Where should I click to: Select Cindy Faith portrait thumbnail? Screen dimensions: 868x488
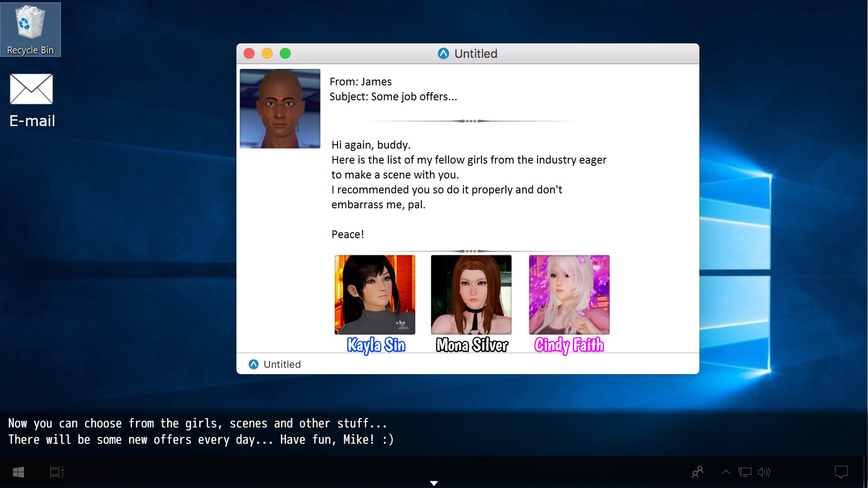pyautogui.click(x=569, y=295)
